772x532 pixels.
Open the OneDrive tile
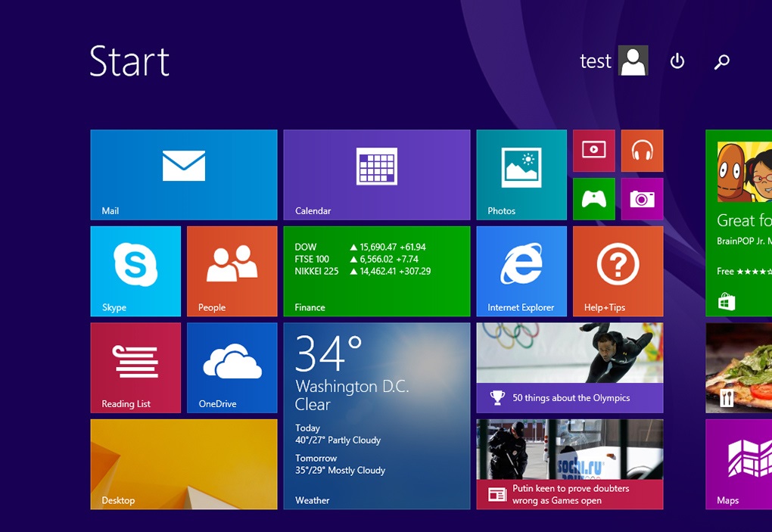pyautogui.click(x=232, y=368)
